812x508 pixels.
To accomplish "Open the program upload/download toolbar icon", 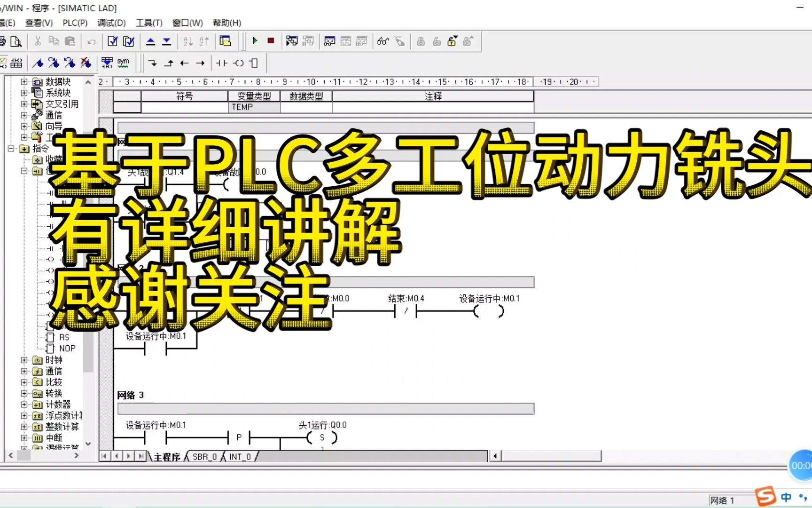I will pos(291,41).
